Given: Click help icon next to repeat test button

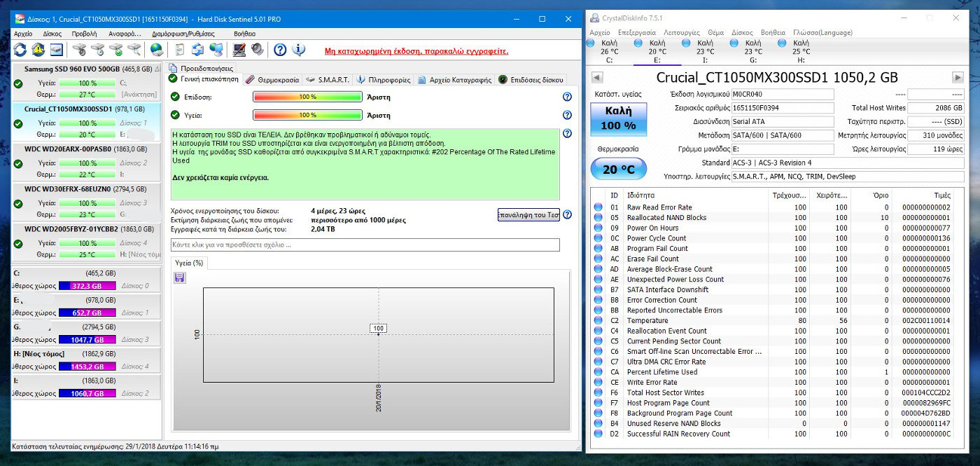Looking at the screenshot, I should coord(567,214).
